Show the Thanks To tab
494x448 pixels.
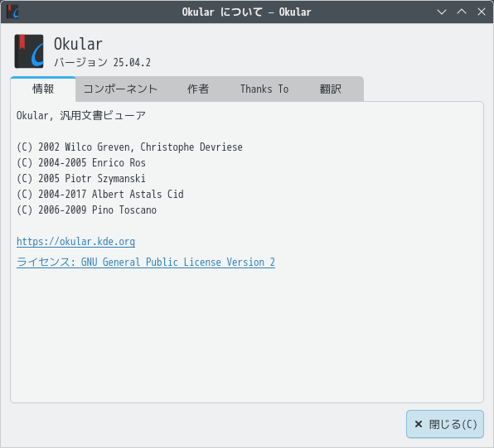coord(264,89)
